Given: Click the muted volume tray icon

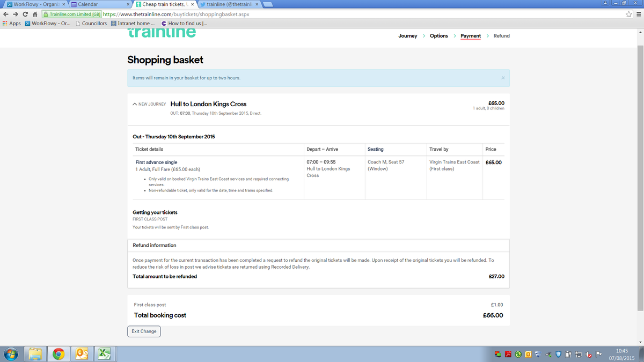Looking at the screenshot, I should coord(588,354).
